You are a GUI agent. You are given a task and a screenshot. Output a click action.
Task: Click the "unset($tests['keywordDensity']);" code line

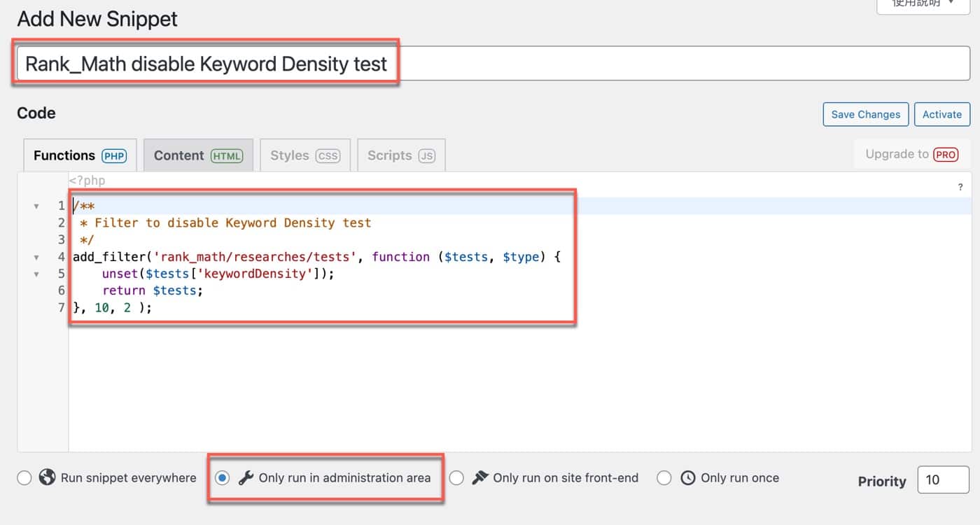point(218,274)
